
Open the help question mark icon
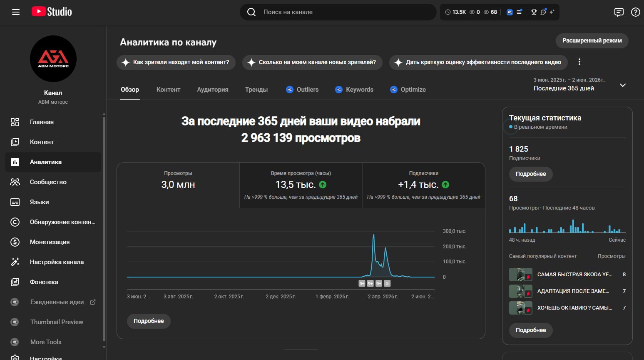point(636,12)
